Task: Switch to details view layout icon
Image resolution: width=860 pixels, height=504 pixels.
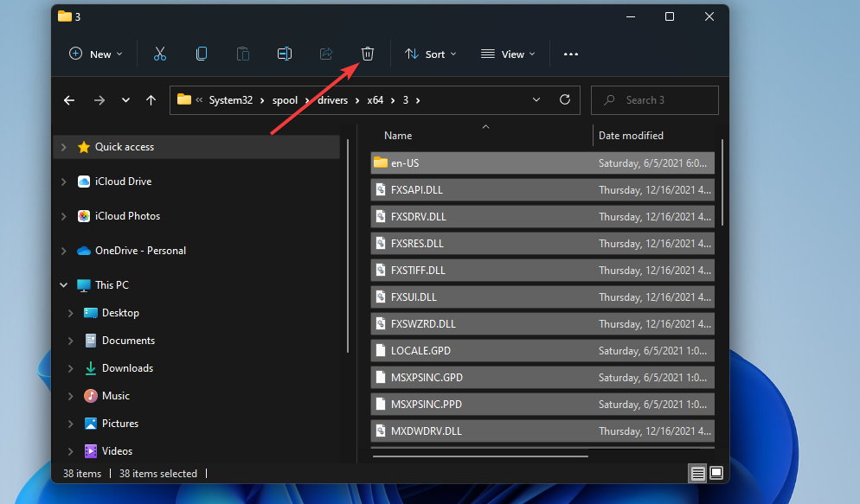Action: click(x=697, y=473)
